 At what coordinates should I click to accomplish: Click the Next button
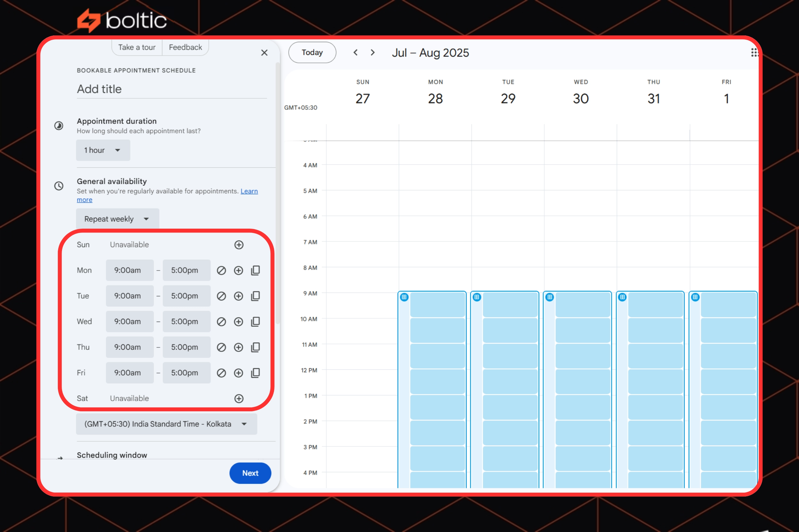point(250,473)
